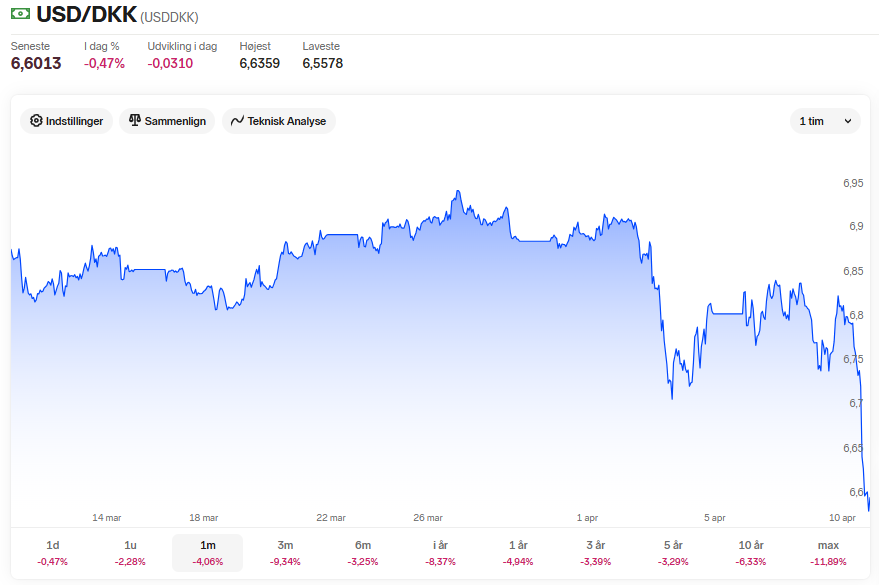879x585 pixels.
Task: Select the 1d period tab
Action: pyautogui.click(x=53, y=552)
